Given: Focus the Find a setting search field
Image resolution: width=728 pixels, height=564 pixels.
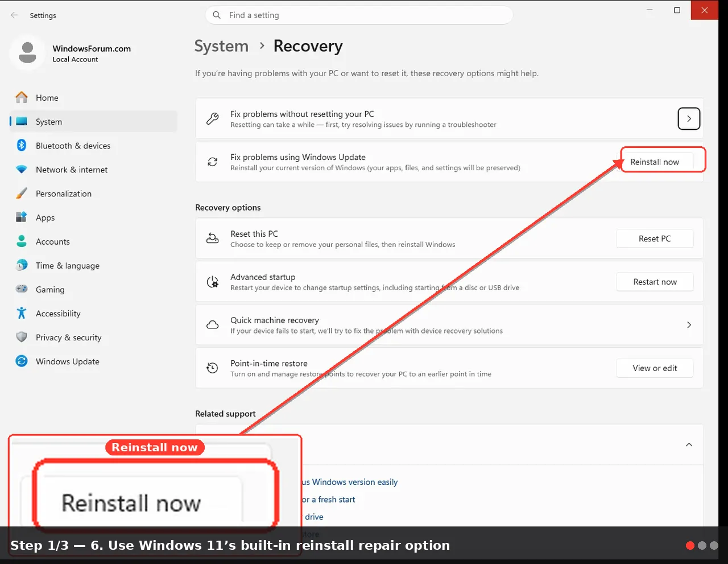Looking at the screenshot, I should click(x=359, y=15).
